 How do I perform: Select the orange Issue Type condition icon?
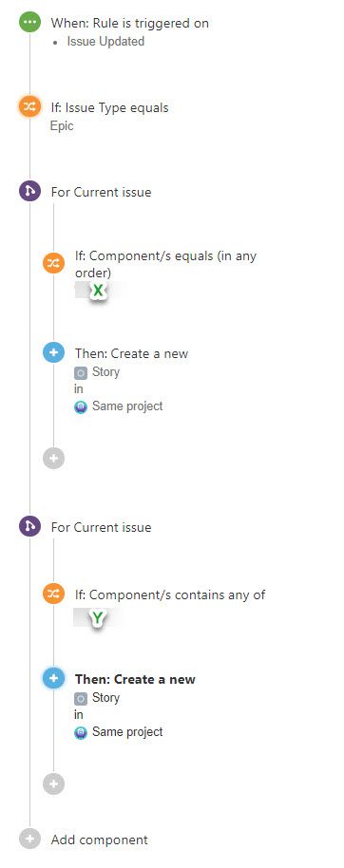pyautogui.click(x=29, y=107)
